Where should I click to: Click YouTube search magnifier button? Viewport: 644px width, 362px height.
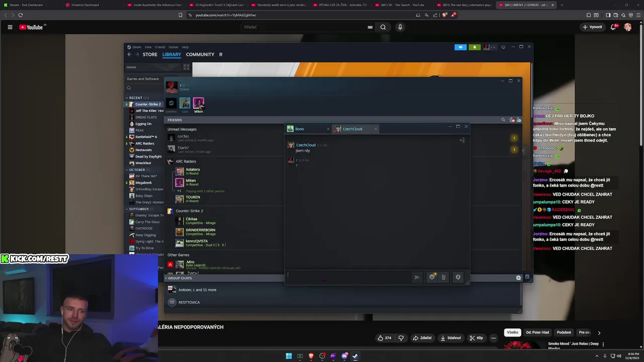coord(383,27)
